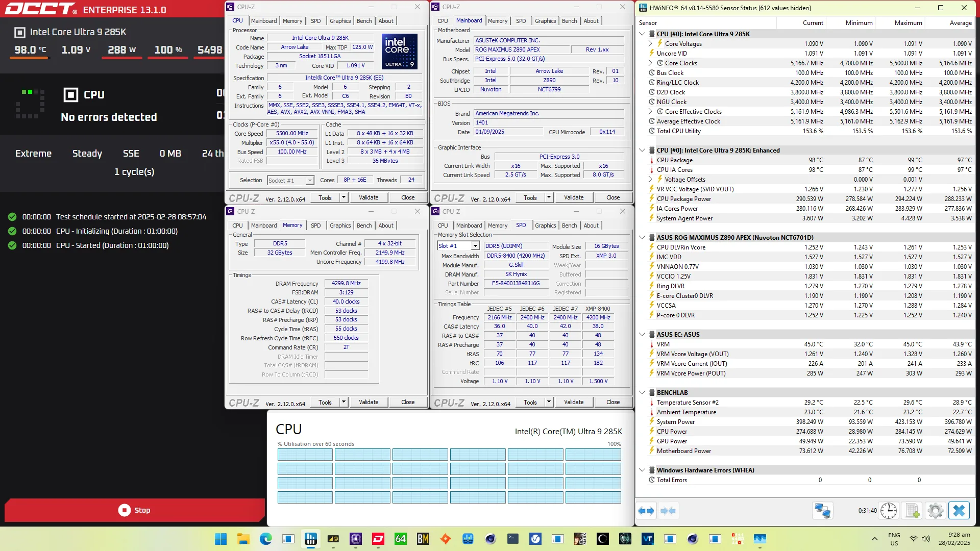The width and height of the screenshot is (980, 551).
Task: Collapse CPU 285K: Enhanced sensor group
Action: [x=642, y=151]
